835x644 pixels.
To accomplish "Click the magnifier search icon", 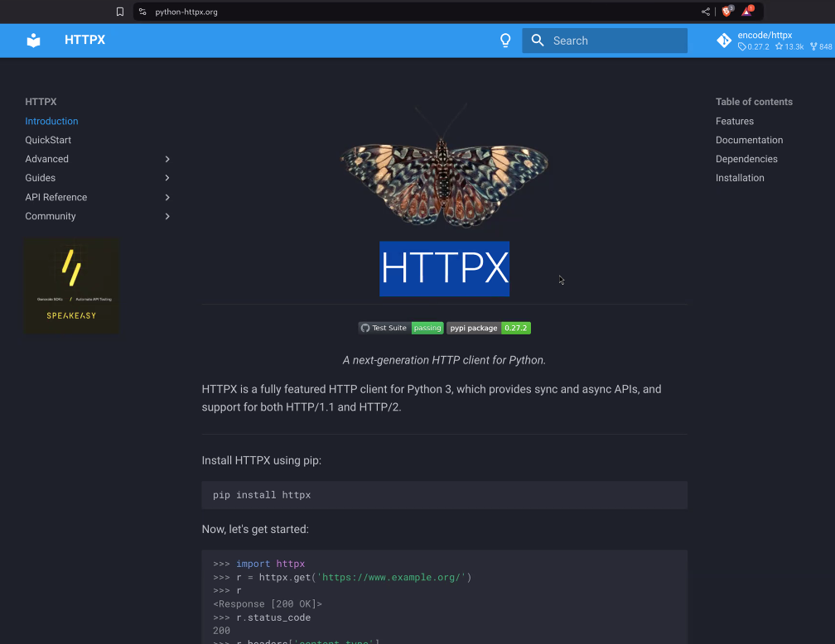I will (x=538, y=41).
